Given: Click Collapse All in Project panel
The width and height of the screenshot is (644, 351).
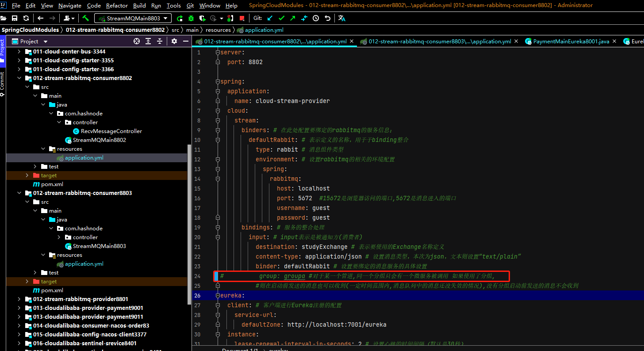Looking at the screenshot, I should pyautogui.click(x=160, y=41).
